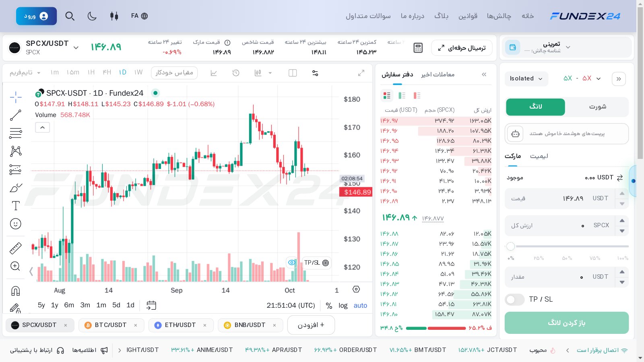Image resolution: width=644 pixels, height=362 pixels.
Task: Open the professional terminal button
Action: pos(462,48)
